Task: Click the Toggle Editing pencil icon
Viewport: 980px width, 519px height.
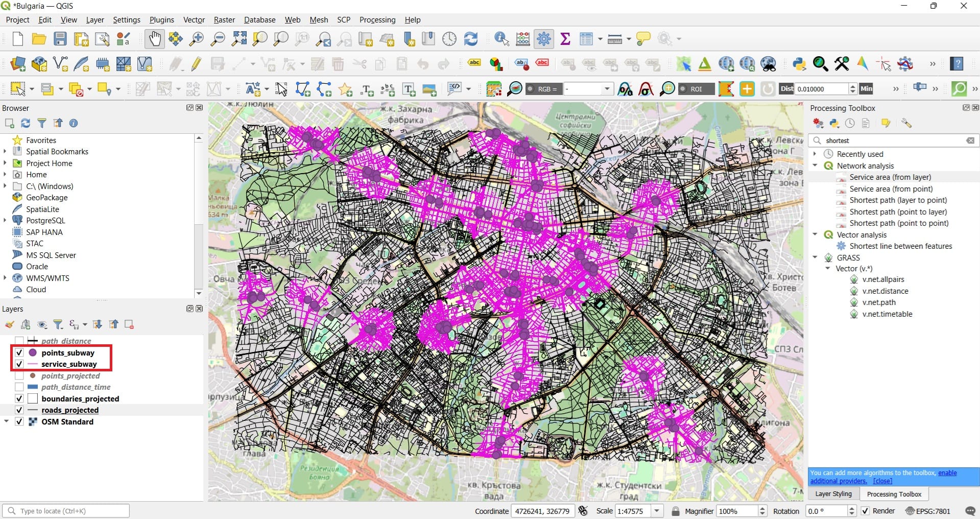Action: tap(197, 64)
